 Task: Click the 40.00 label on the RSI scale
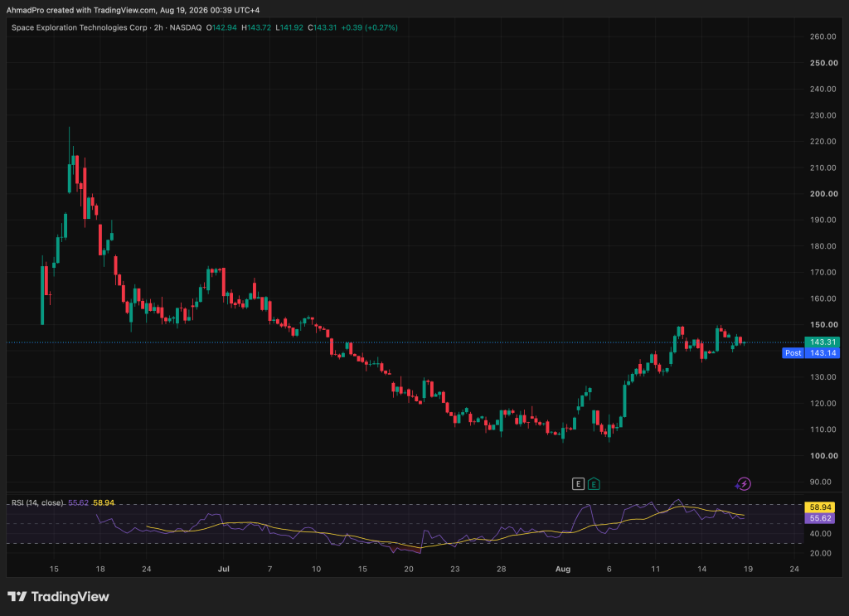click(820, 534)
